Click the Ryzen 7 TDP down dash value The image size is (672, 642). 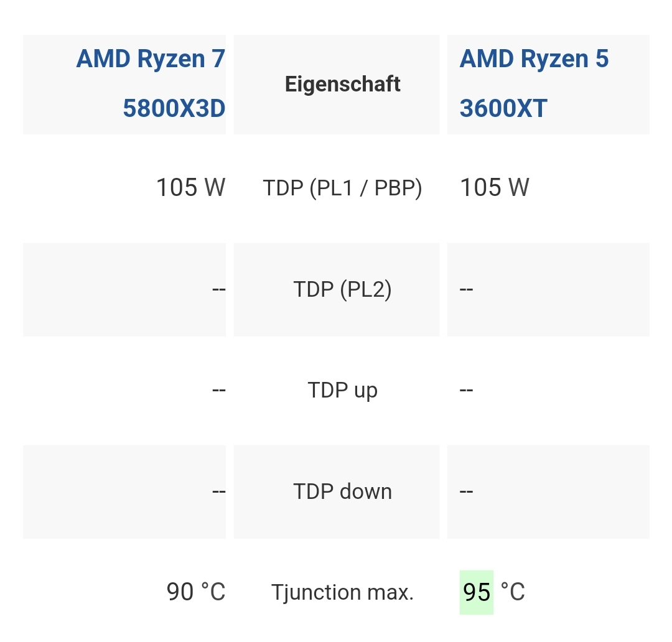coord(219,491)
